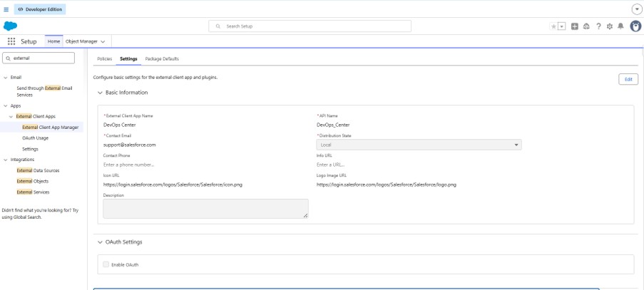Click the Logo Image URL value ending logo.png
This screenshot has width=644, height=290.
click(x=387, y=185)
